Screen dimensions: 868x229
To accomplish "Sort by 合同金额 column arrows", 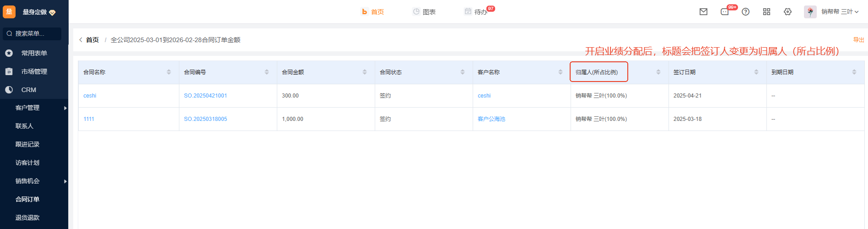I will pyautogui.click(x=365, y=72).
